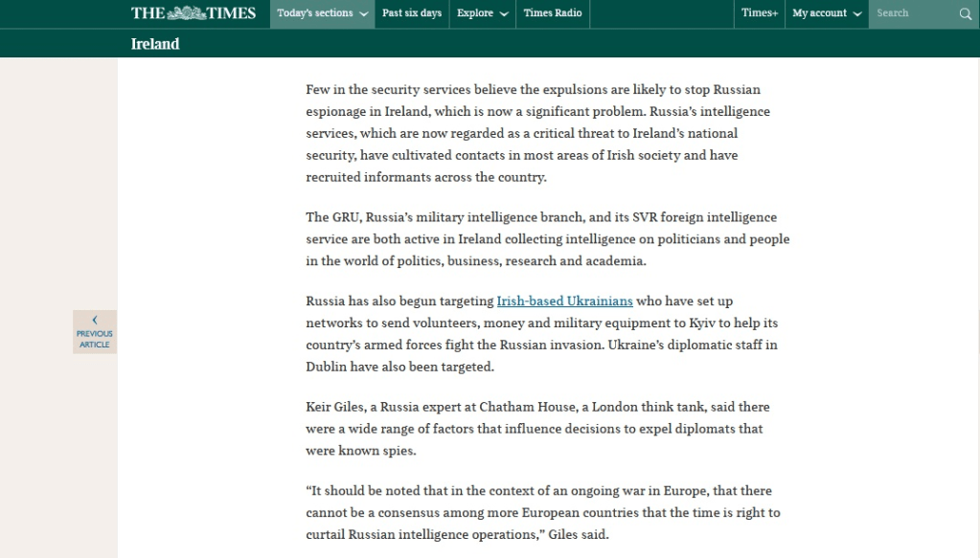Select Times+ in the top bar

pos(760,13)
